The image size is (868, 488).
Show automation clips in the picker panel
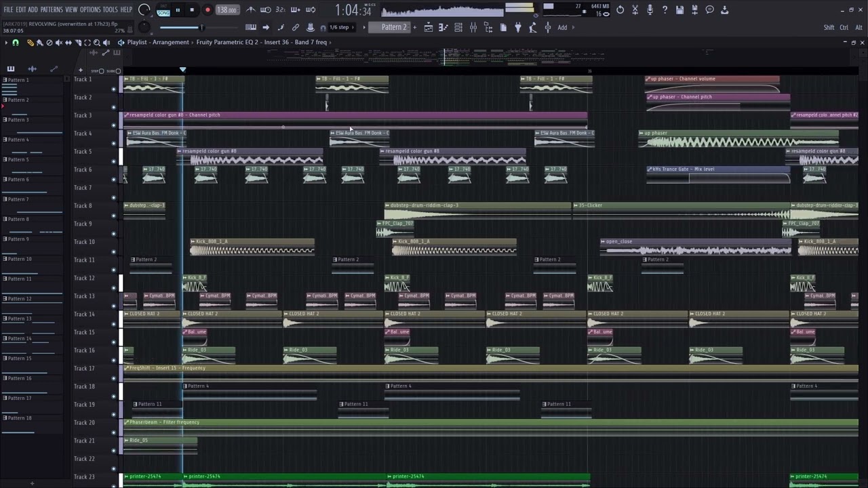pyautogui.click(x=54, y=68)
